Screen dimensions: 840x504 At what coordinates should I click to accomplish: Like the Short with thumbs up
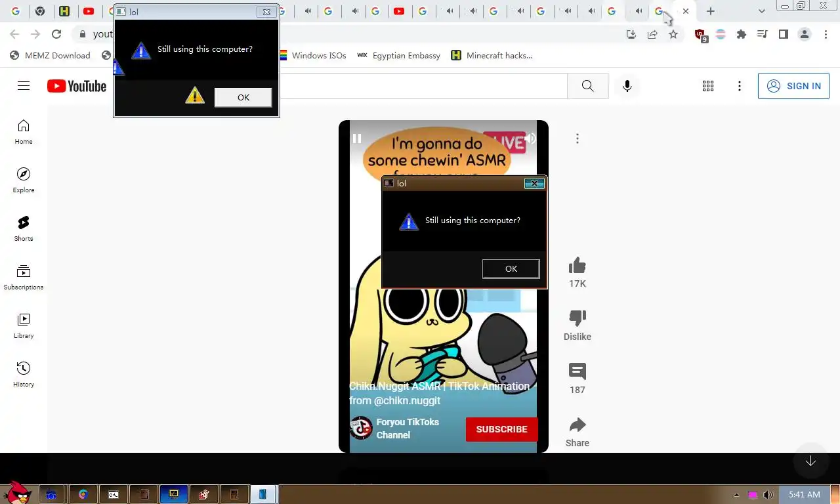[x=577, y=266]
